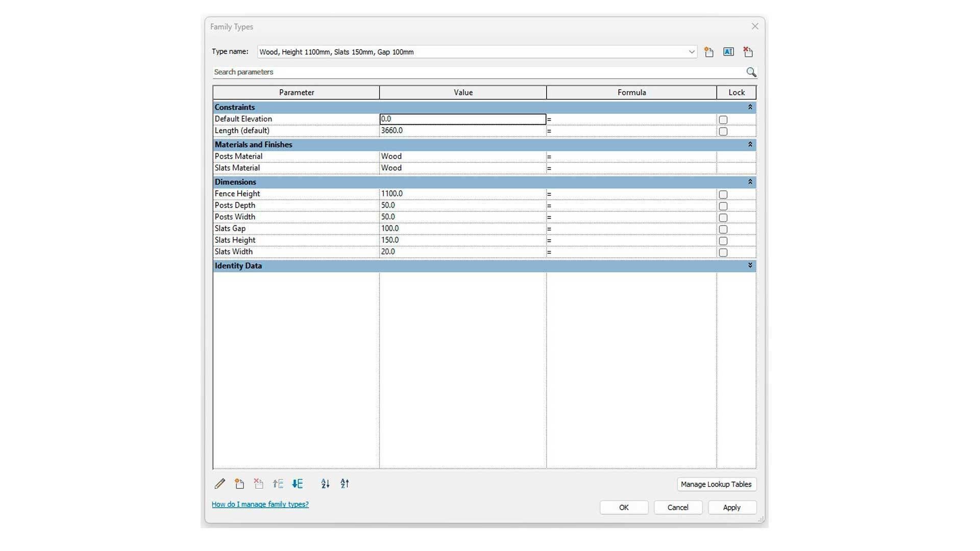Sort parameters in ascending order

pos(325,484)
